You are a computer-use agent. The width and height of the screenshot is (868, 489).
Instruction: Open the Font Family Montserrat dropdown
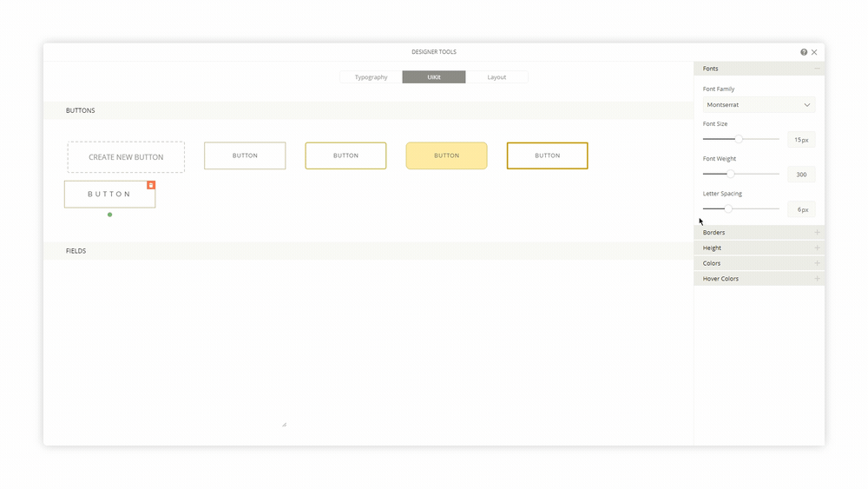tap(759, 105)
